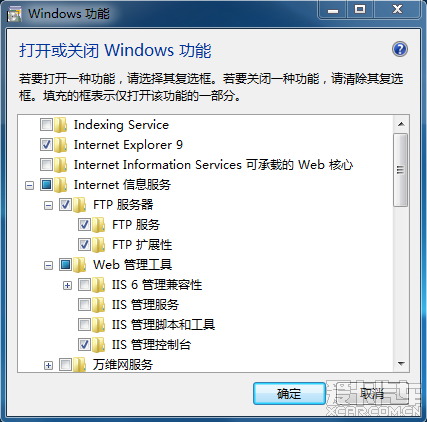Viewport: 427px width, 422px height.
Task: Check the IIS 管理脚本和工具 checkbox
Action: [84, 325]
